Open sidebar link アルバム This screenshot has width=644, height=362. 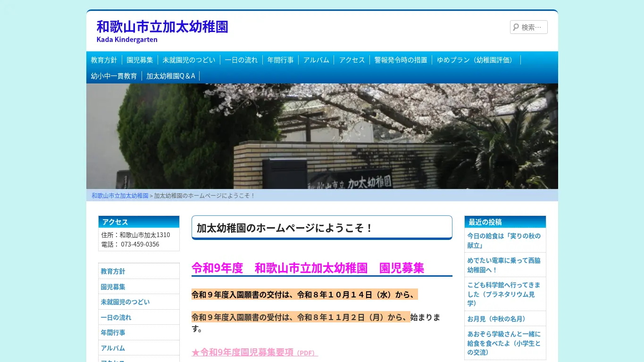[113, 348]
